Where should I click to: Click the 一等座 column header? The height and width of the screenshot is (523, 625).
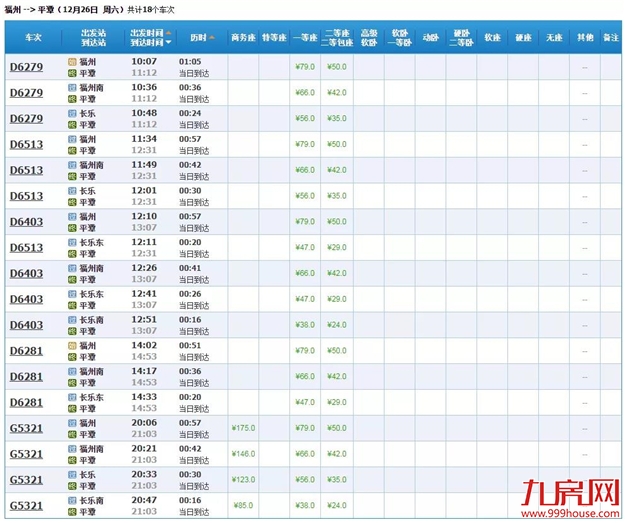click(x=305, y=37)
